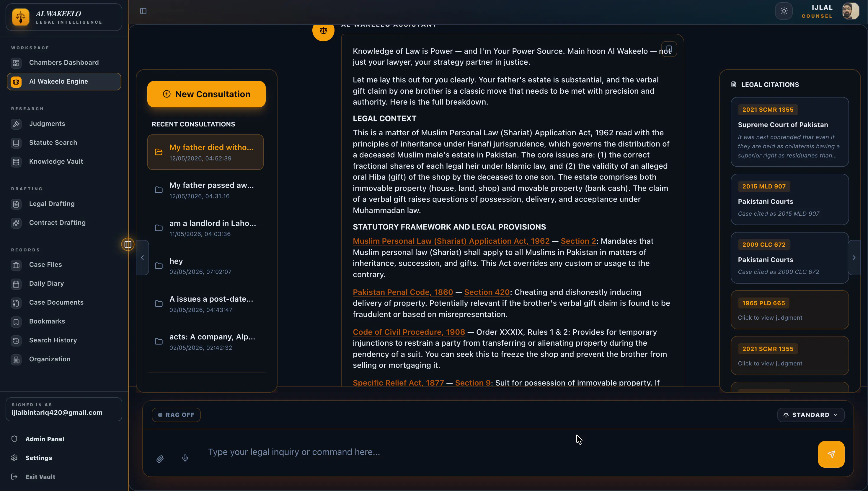
Task: Open Specific Relief Act, 1877 link
Action: tap(398, 383)
